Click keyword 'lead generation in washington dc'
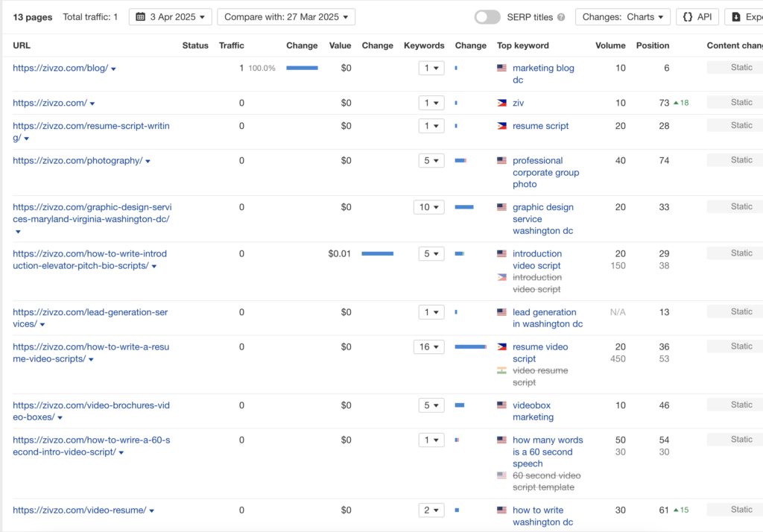 [x=548, y=318]
